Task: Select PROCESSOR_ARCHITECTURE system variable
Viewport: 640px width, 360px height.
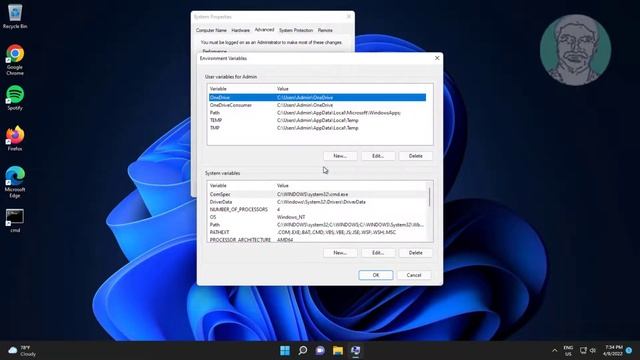Action: point(317,240)
